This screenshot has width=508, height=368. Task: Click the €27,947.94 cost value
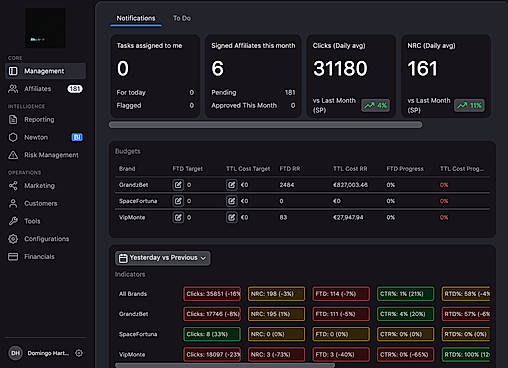(348, 217)
